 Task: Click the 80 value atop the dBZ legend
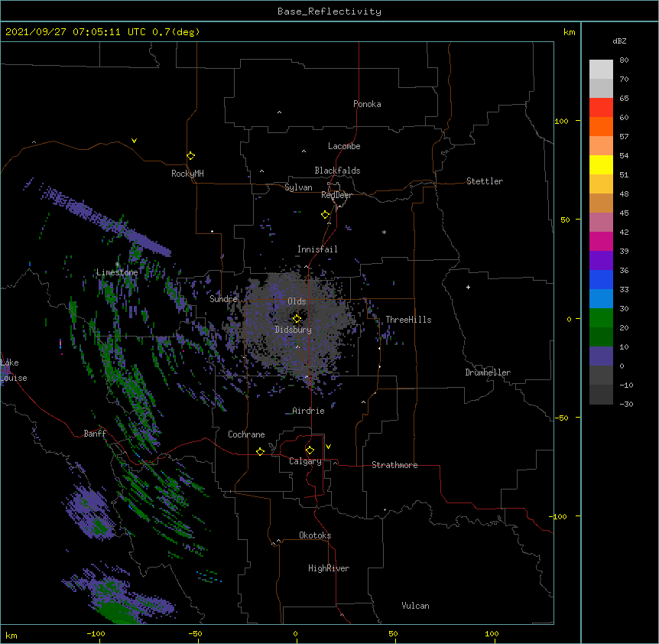pyautogui.click(x=624, y=60)
